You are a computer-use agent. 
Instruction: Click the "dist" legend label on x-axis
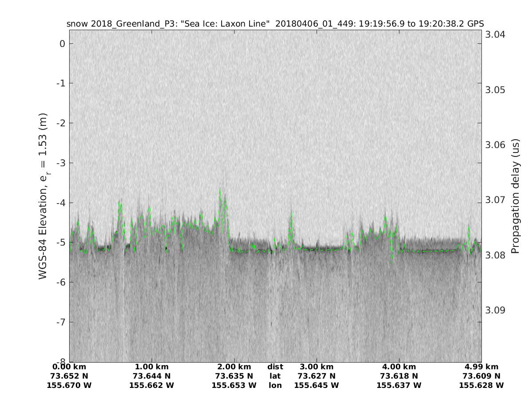point(275,367)
